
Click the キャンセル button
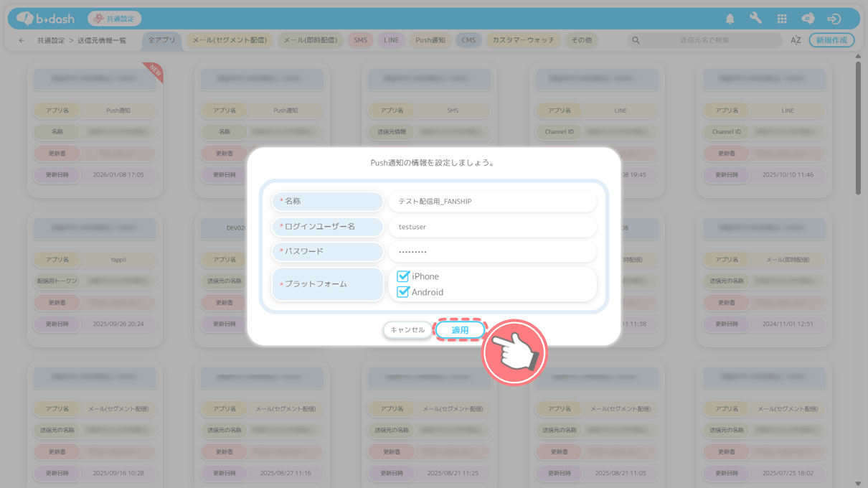click(407, 330)
